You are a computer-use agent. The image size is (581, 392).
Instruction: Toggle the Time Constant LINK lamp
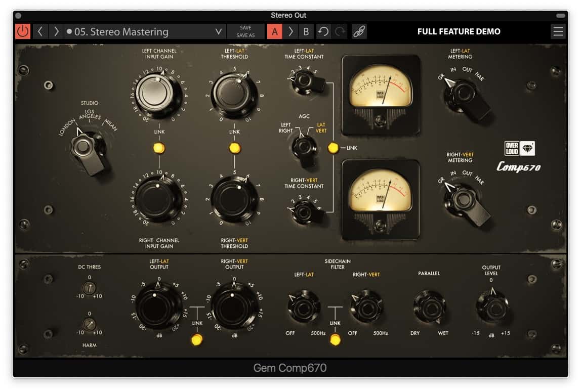click(x=333, y=148)
